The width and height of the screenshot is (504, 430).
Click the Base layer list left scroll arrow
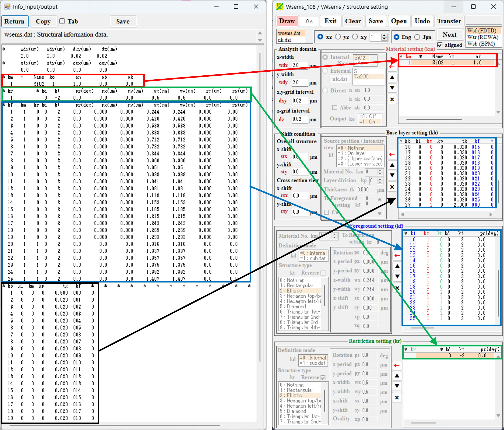(x=402, y=215)
